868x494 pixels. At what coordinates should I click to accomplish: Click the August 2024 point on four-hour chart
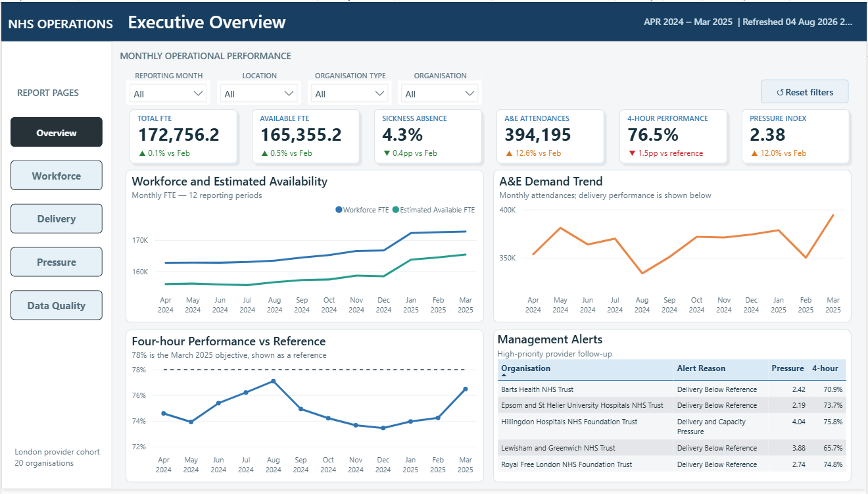point(273,381)
